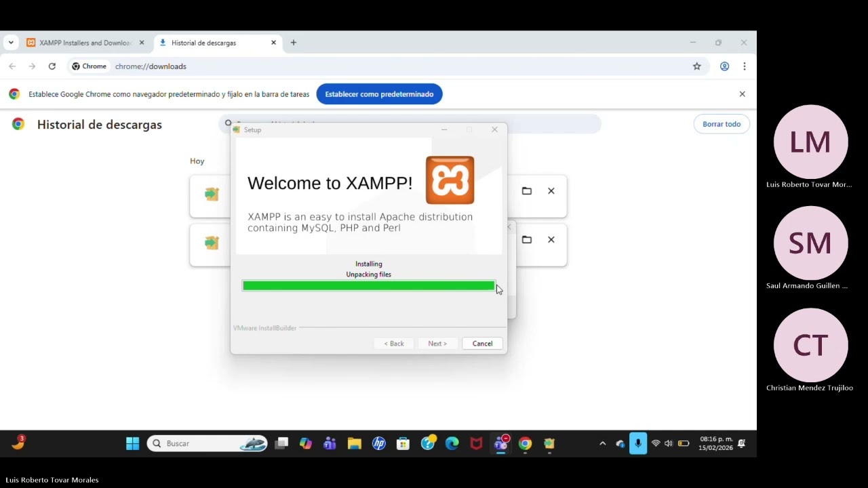868x488 pixels.
Task: Open the XAMPP installer taskbar icon
Action: (549, 443)
